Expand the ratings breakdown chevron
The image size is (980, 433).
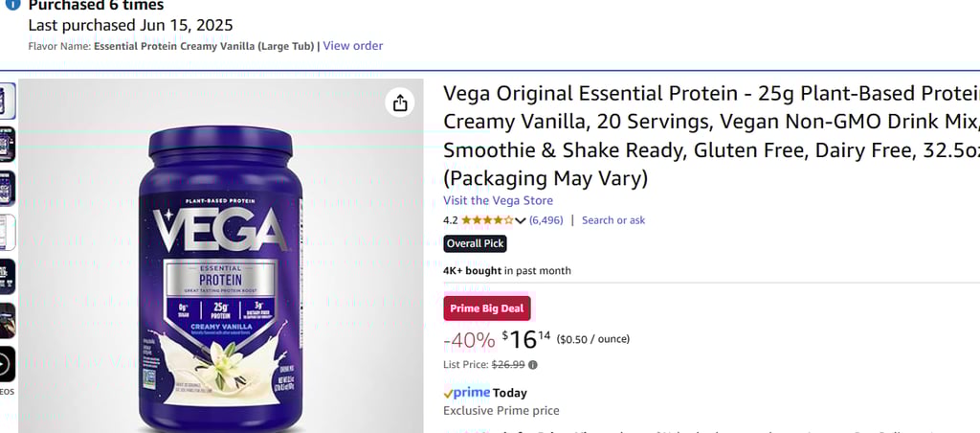coord(521,220)
